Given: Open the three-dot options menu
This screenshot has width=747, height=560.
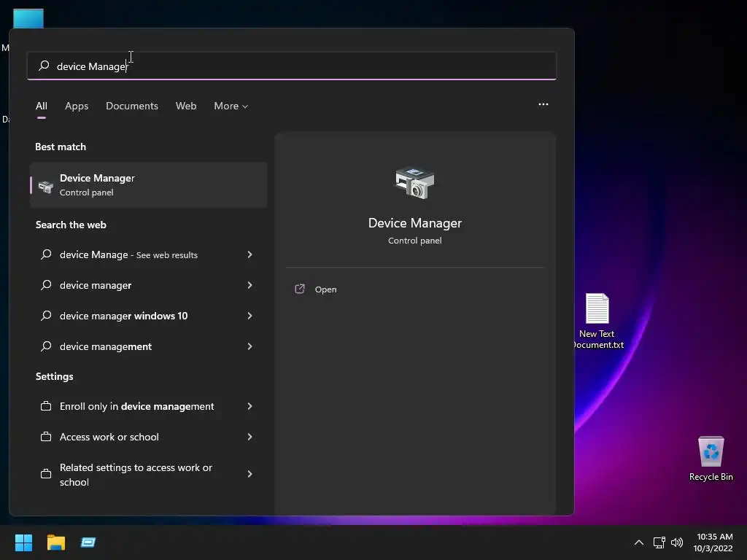Looking at the screenshot, I should click(x=543, y=104).
